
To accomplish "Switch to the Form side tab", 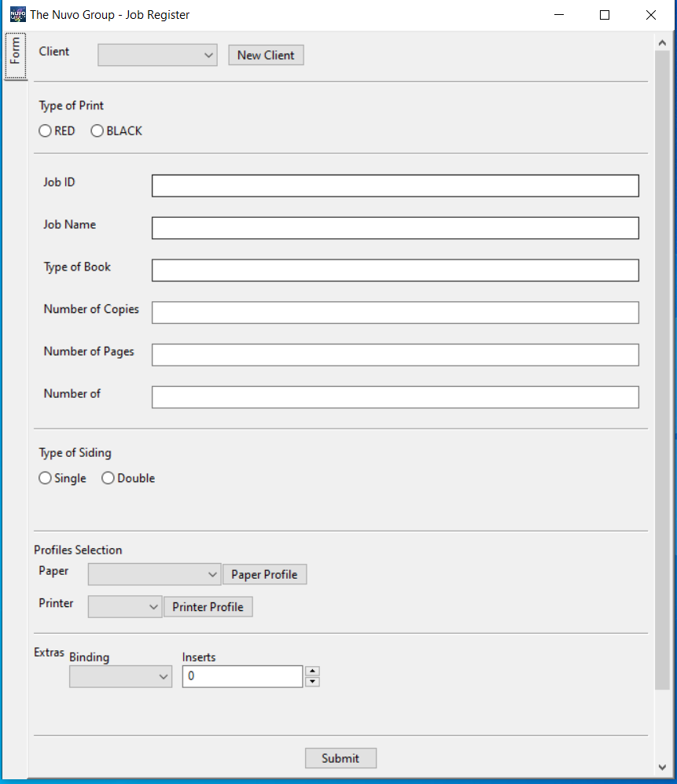I will pos(16,56).
